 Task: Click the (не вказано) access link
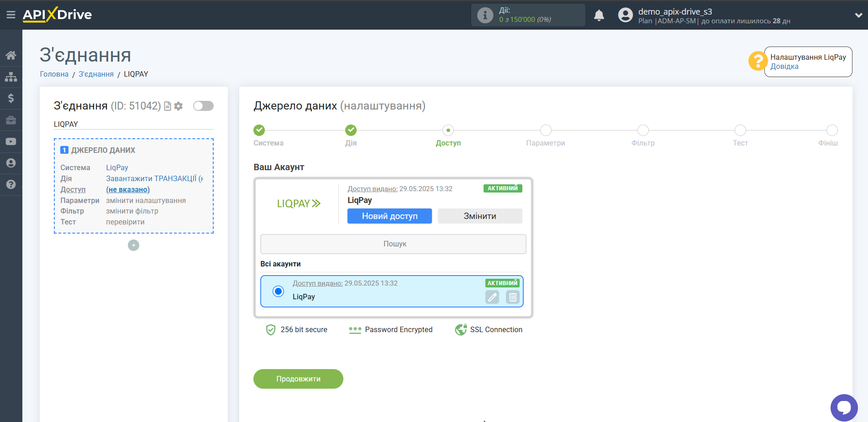(x=128, y=190)
